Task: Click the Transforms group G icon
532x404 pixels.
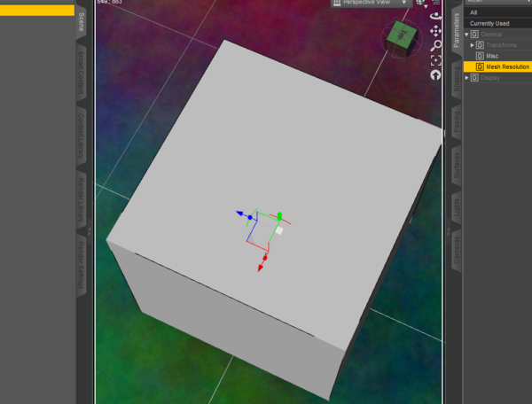Action: point(480,45)
